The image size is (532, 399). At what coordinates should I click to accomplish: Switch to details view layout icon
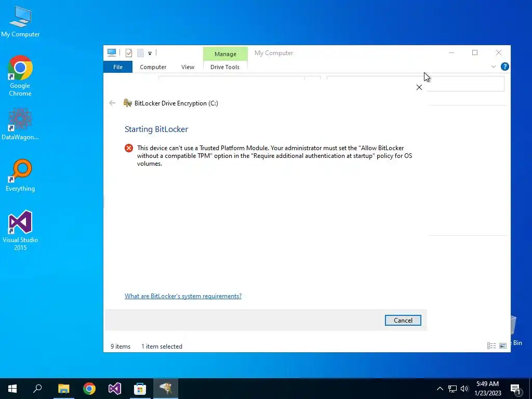pyautogui.click(x=491, y=345)
